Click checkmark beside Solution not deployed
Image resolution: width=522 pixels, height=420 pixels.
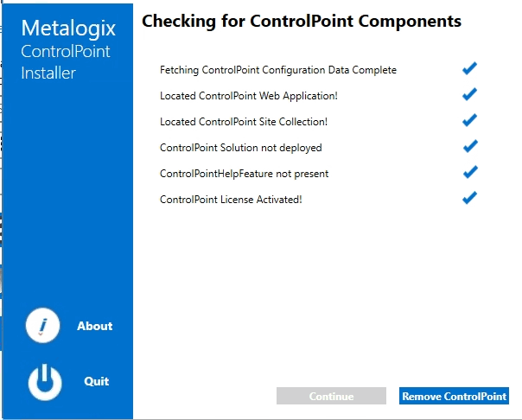(469, 147)
